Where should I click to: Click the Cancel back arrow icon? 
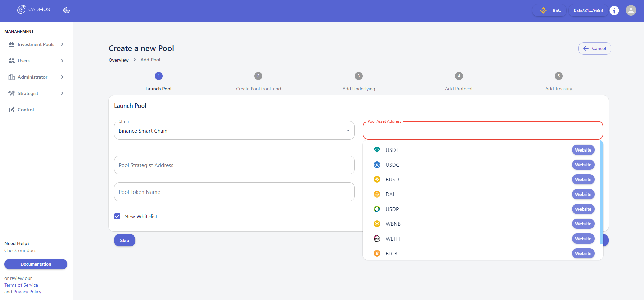pyautogui.click(x=586, y=48)
